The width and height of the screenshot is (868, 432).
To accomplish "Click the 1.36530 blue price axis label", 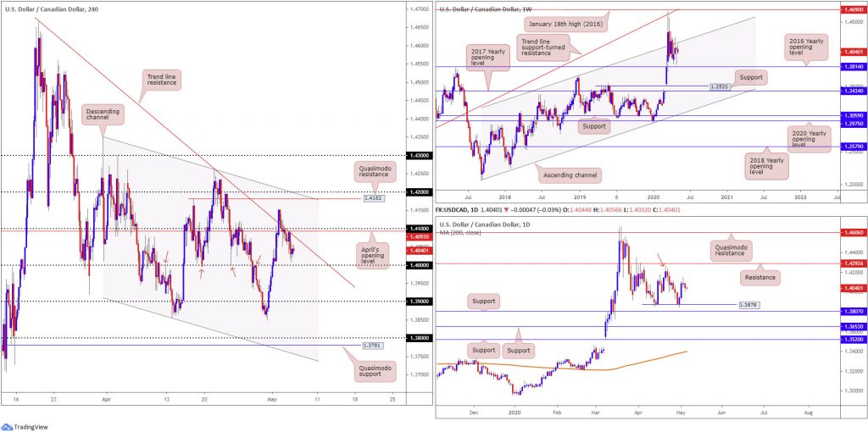I will (x=852, y=327).
